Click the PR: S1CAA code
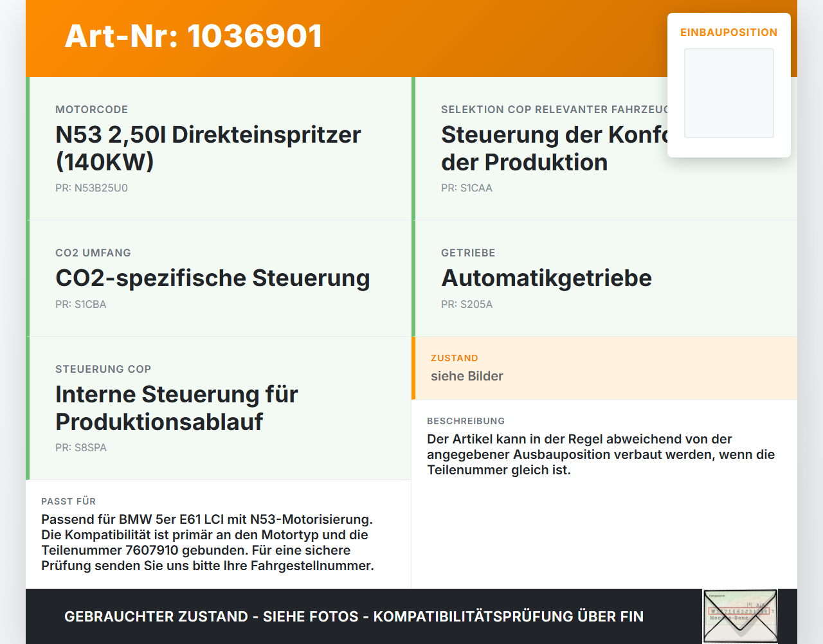Image resolution: width=823 pixels, height=644 pixels. click(x=467, y=188)
